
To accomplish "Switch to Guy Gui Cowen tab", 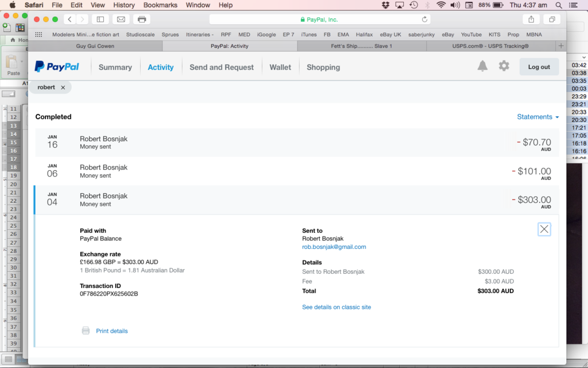I will (95, 46).
